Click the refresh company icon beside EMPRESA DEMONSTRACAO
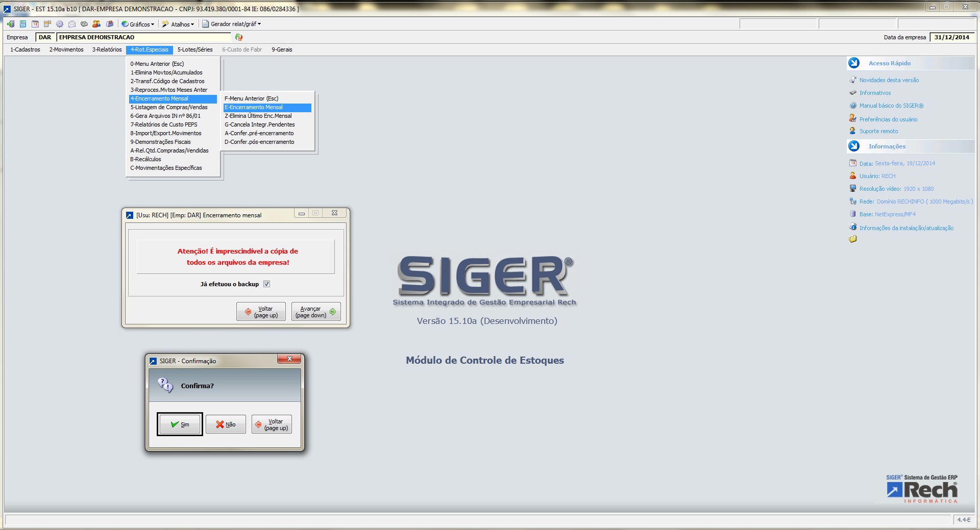 (239, 37)
